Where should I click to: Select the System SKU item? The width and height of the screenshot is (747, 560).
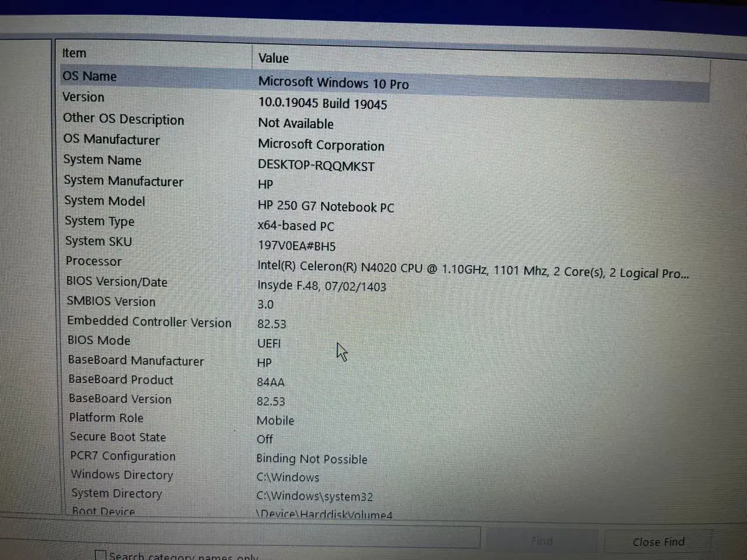pyautogui.click(x=99, y=242)
